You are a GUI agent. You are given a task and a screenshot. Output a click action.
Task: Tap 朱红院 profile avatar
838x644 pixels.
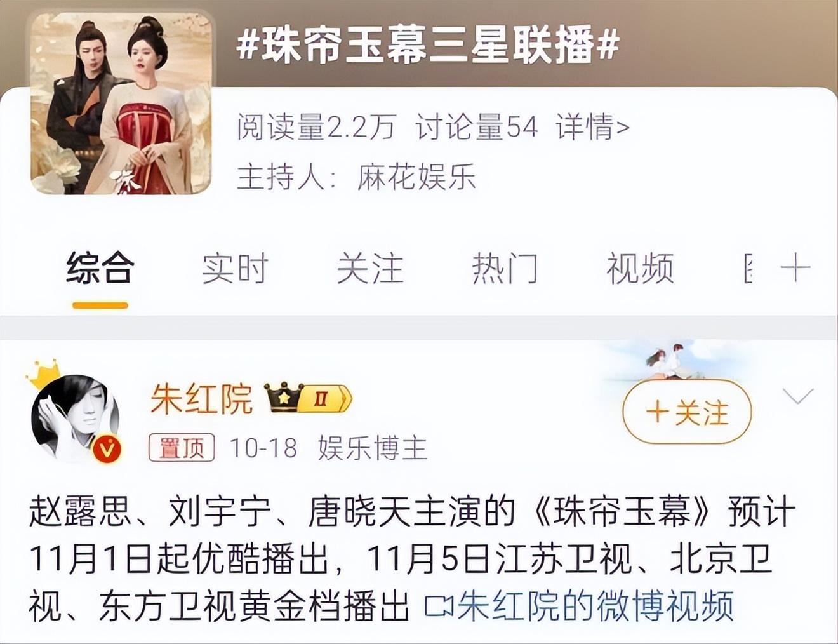click(x=75, y=416)
